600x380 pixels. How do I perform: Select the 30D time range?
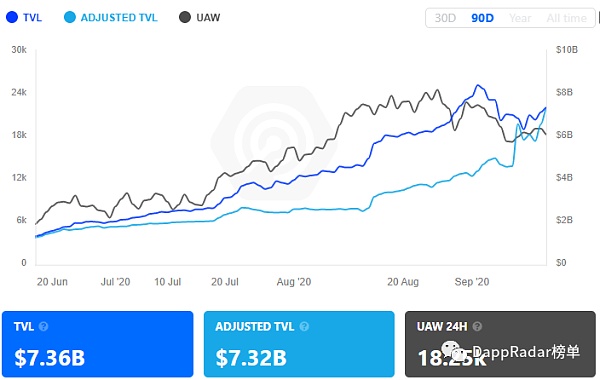point(445,18)
